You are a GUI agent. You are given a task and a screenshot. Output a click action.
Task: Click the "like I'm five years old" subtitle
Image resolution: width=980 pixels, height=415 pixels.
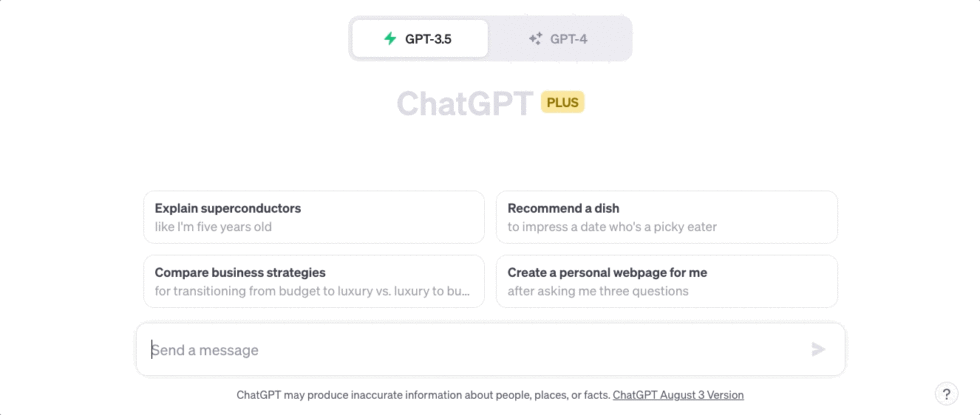pos(213,227)
